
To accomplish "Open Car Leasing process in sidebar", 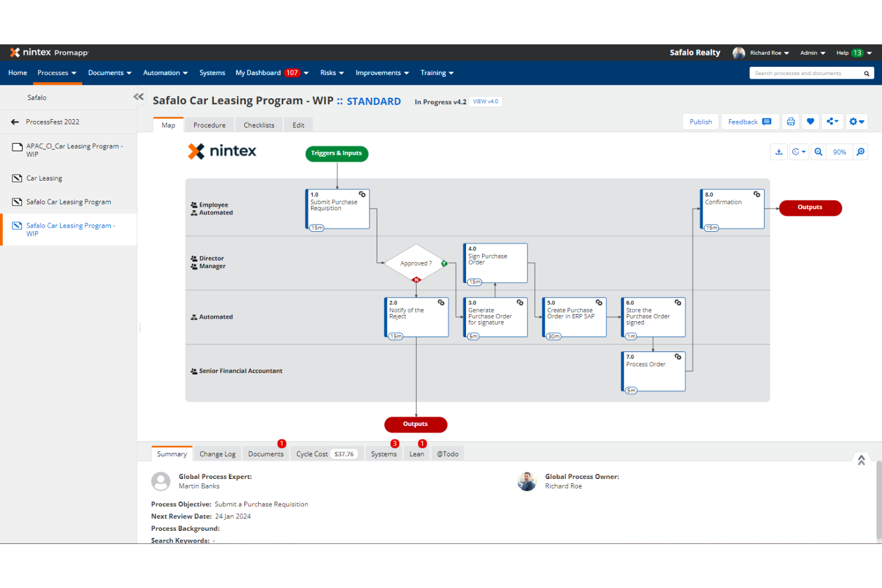I will tap(69, 178).
